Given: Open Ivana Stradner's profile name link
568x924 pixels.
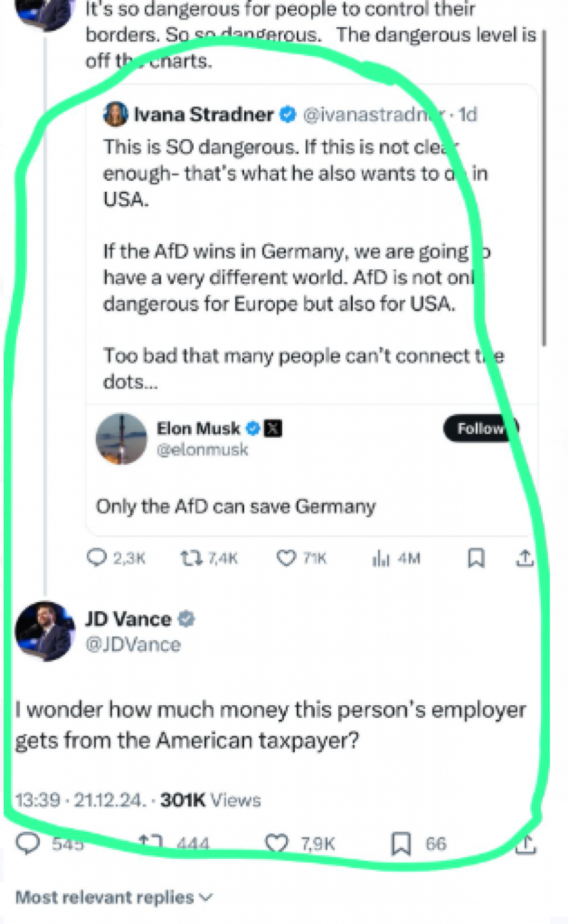Looking at the screenshot, I should point(203,114).
